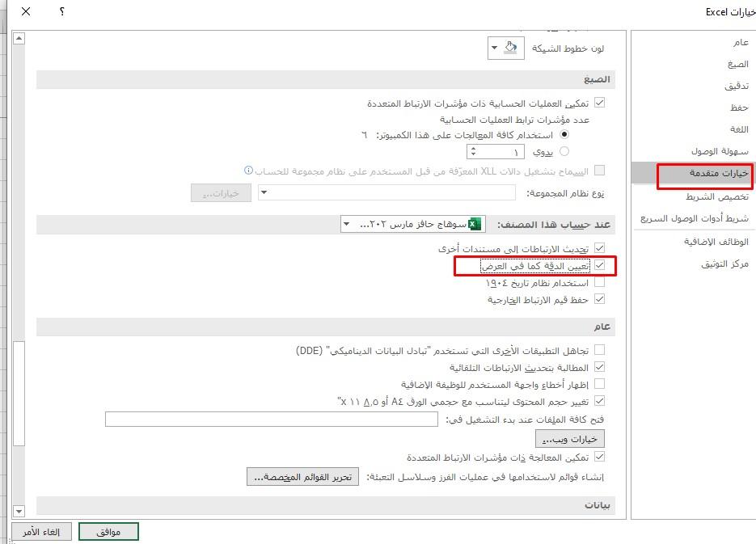Viewport: 756px width, 544px height.
Task: Select the يدوي radio button
Action: [564, 151]
